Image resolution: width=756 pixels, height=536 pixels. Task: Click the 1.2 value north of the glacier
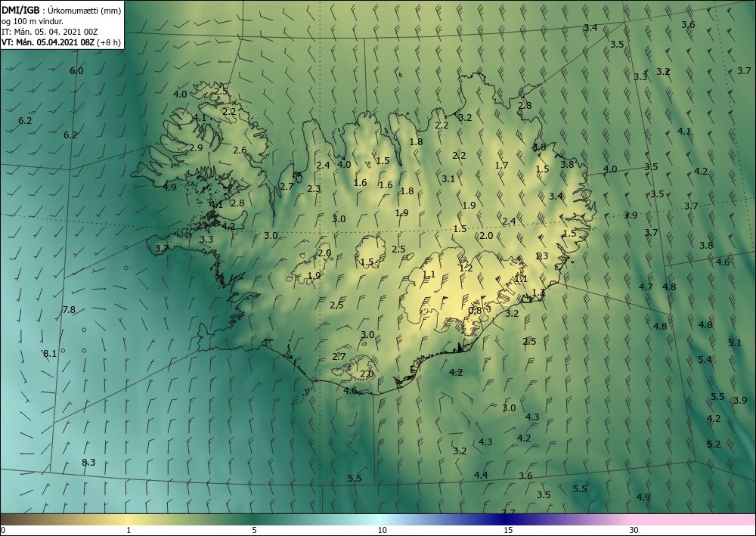tap(466, 268)
